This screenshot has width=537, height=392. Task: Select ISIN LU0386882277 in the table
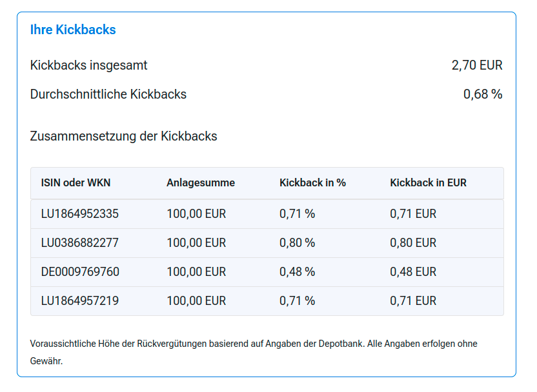click(80, 242)
